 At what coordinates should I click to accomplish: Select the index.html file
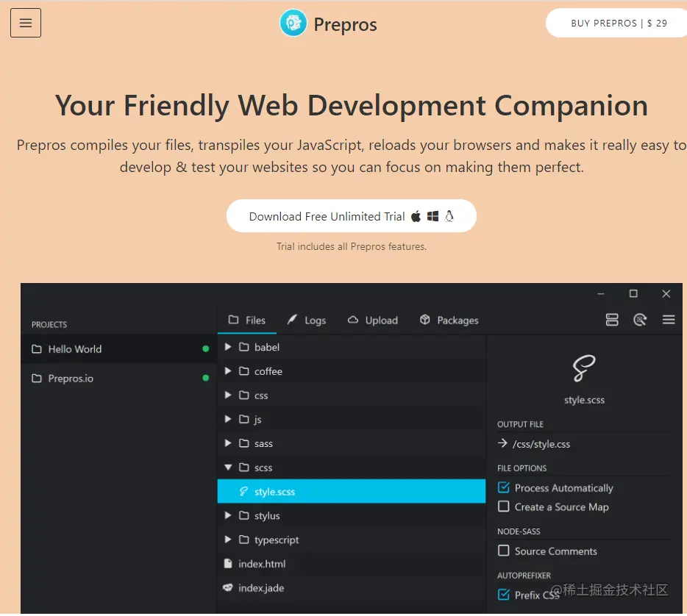tap(352, 564)
